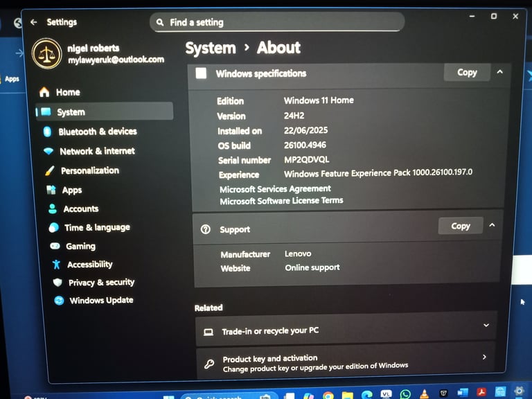Click the Settings gear on the taskbar
Viewport: 532px width, 399px height.
(x=520, y=391)
